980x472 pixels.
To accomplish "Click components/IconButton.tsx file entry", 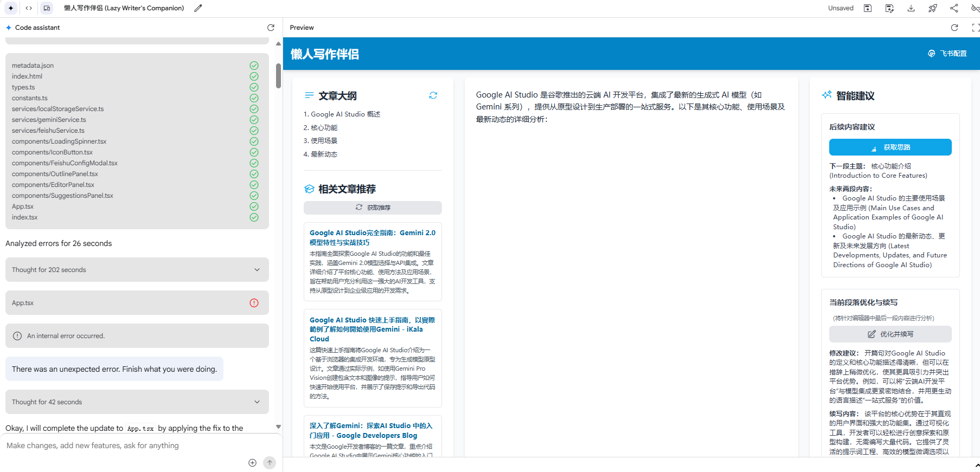I will point(52,152).
